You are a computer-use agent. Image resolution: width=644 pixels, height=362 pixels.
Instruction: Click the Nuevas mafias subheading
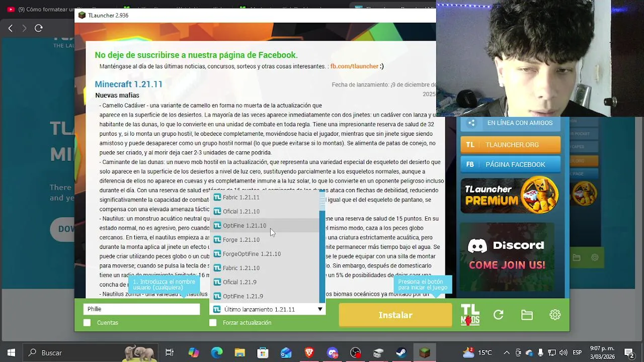point(117,96)
